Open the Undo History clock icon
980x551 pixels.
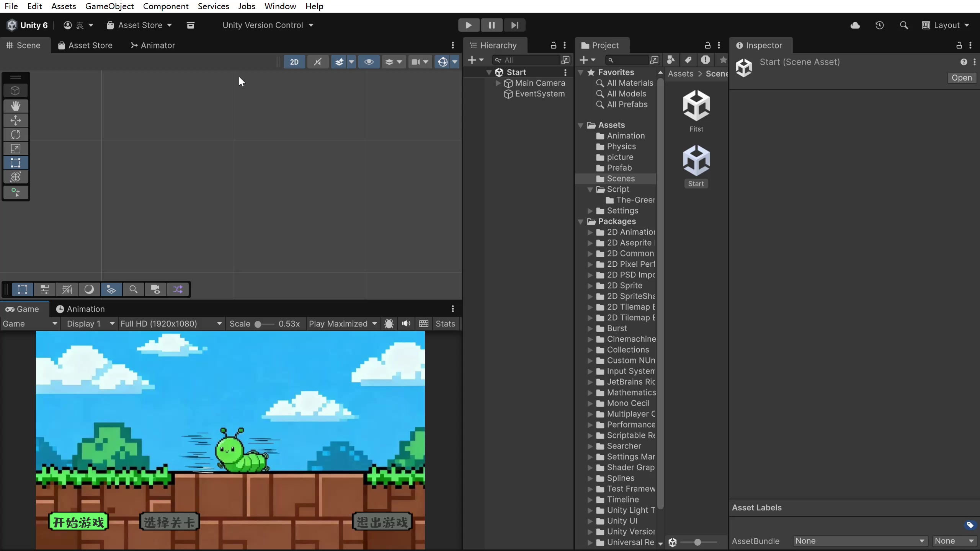click(879, 25)
